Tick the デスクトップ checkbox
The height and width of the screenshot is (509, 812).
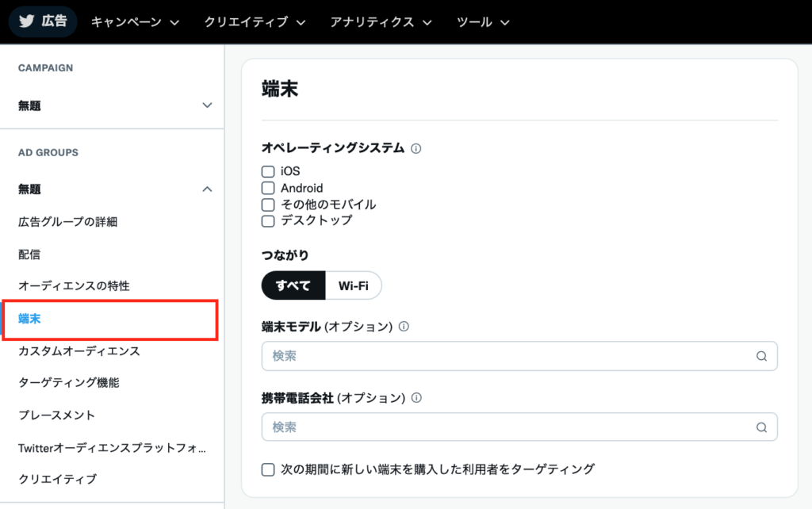(x=268, y=220)
